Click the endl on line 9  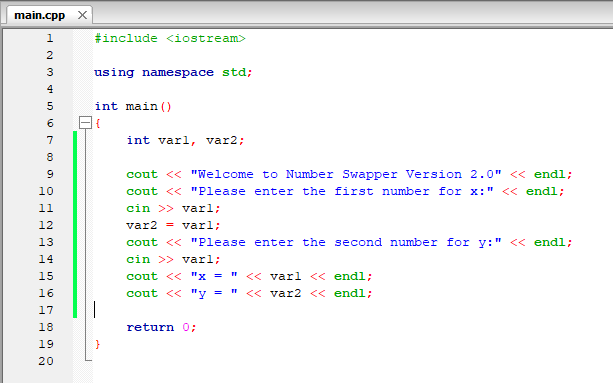pyautogui.click(x=549, y=174)
